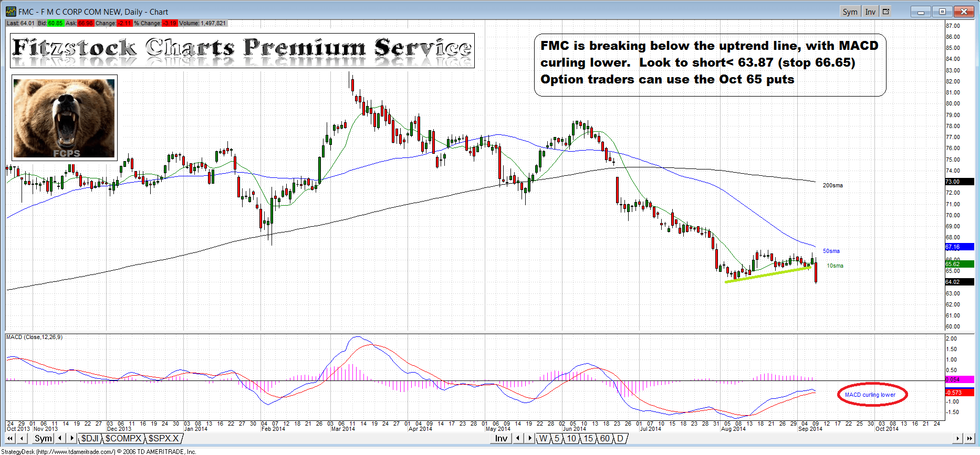The width and height of the screenshot is (980, 455).
Task: Click the 64.02 last price marker
Action: point(959,282)
